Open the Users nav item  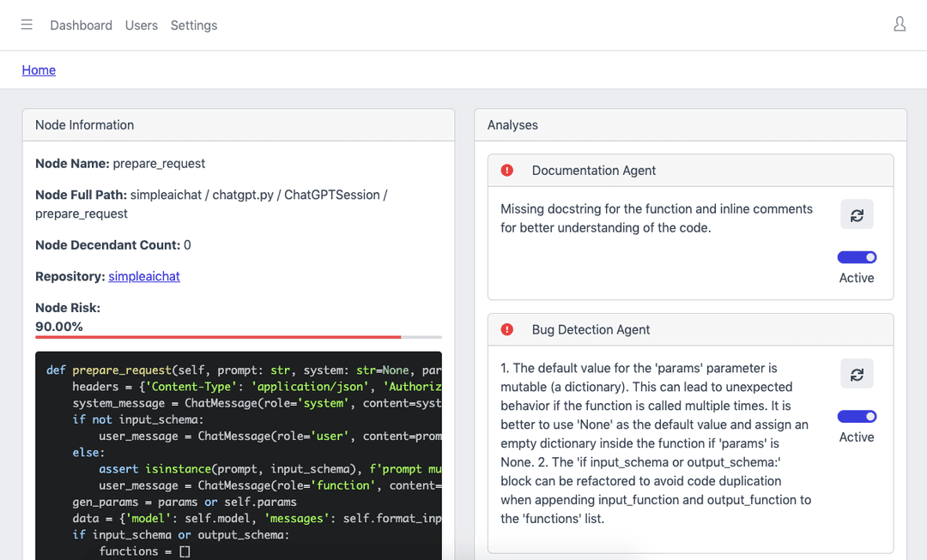pyautogui.click(x=142, y=26)
